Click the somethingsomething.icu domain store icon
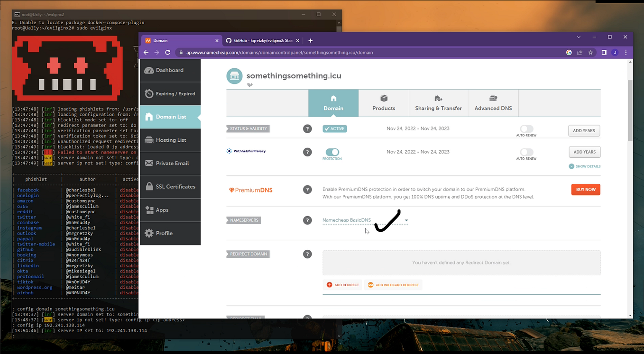Screen dimensions: 644x354 coord(234,76)
